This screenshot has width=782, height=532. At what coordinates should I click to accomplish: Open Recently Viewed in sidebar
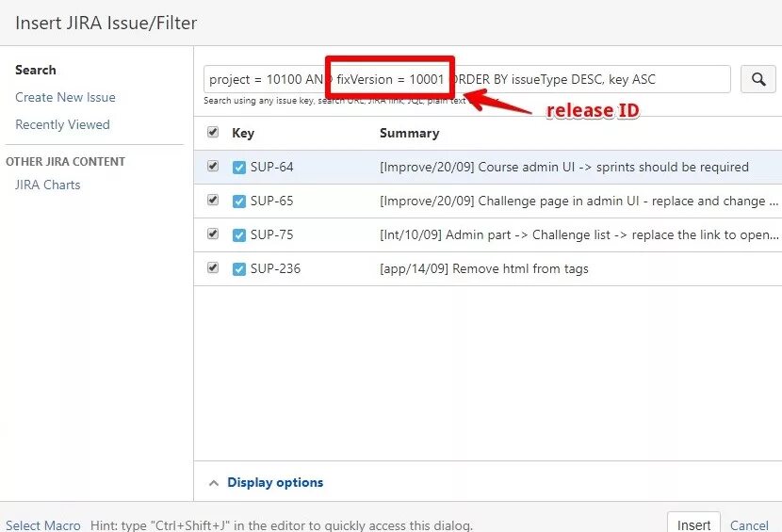pos(62,124)
